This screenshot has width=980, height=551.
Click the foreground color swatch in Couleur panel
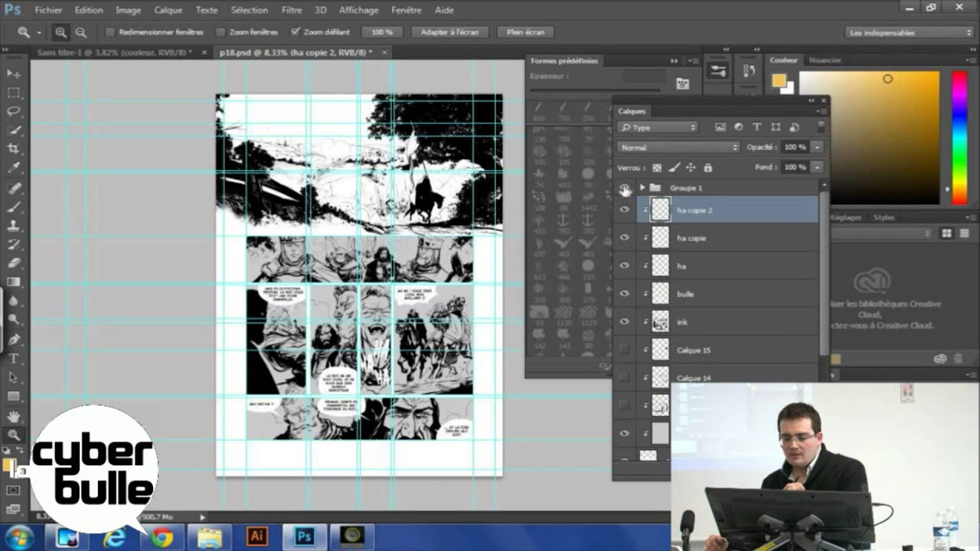779,80
